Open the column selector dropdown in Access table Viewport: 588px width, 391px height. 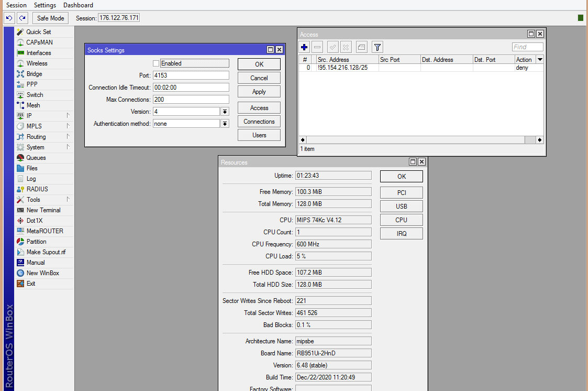[540, 59]
